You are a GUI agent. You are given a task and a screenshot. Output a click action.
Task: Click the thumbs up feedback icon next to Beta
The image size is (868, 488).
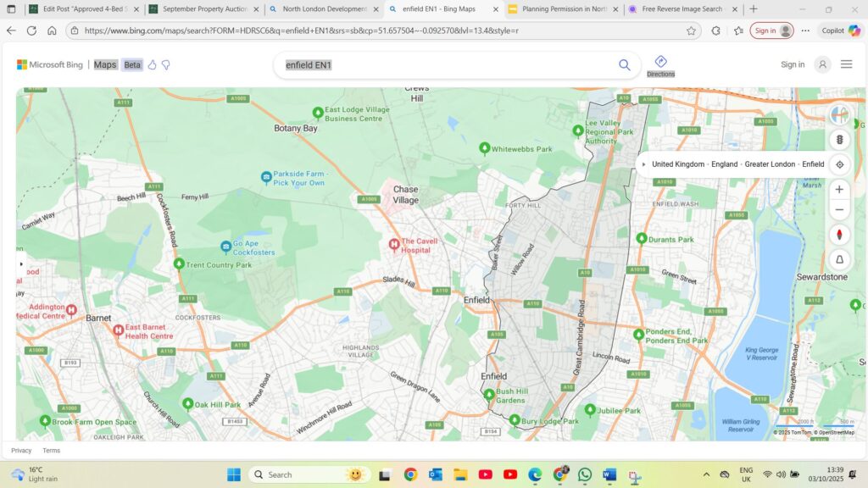(x=152, y=64)
